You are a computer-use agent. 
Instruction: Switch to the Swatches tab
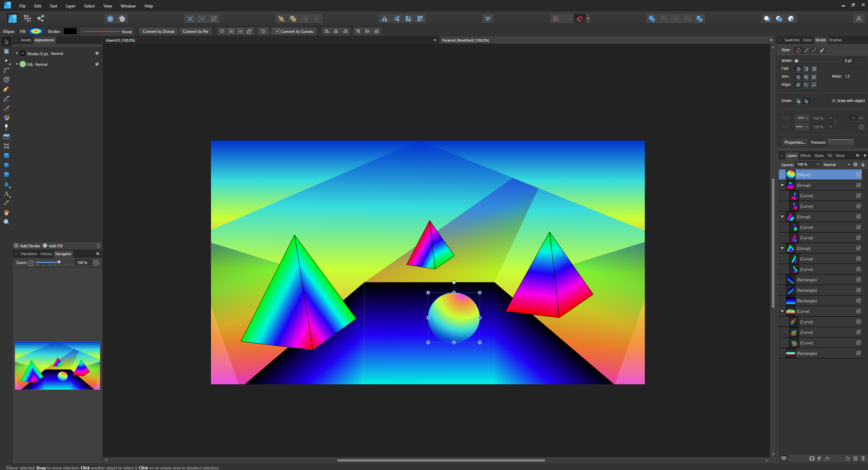pos(792,40)
